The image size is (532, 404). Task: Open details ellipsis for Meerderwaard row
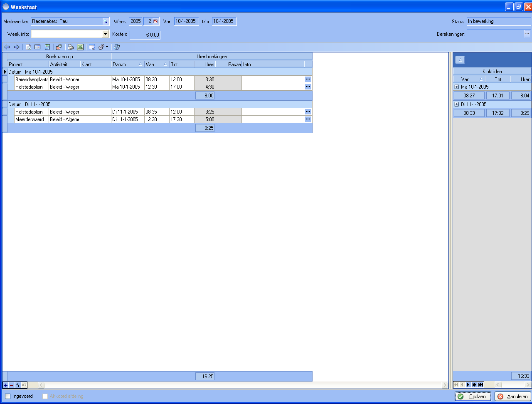(x=308, y=119)
